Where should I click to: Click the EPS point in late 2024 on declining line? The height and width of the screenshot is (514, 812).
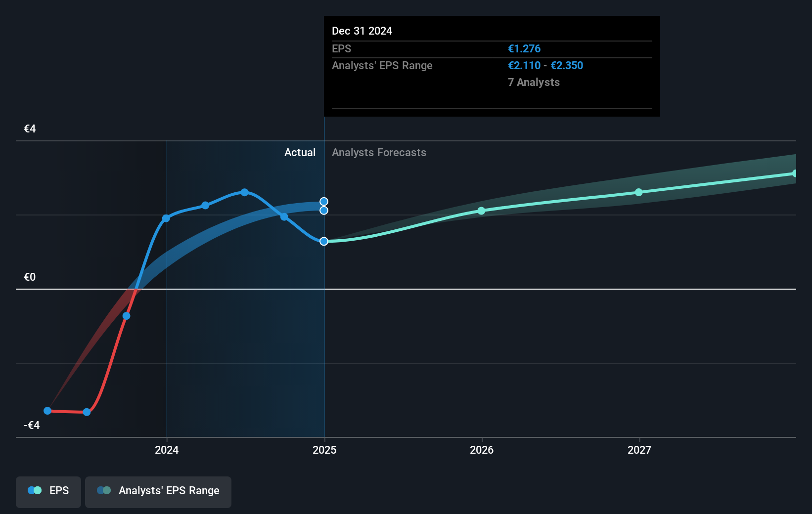(x=284, y=216)
